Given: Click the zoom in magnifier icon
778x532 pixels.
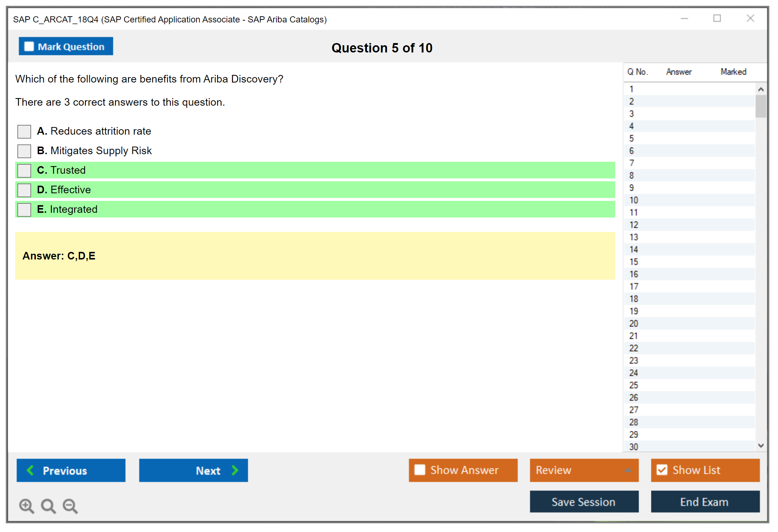Looking at the screenshot, I should coord(26,506).
